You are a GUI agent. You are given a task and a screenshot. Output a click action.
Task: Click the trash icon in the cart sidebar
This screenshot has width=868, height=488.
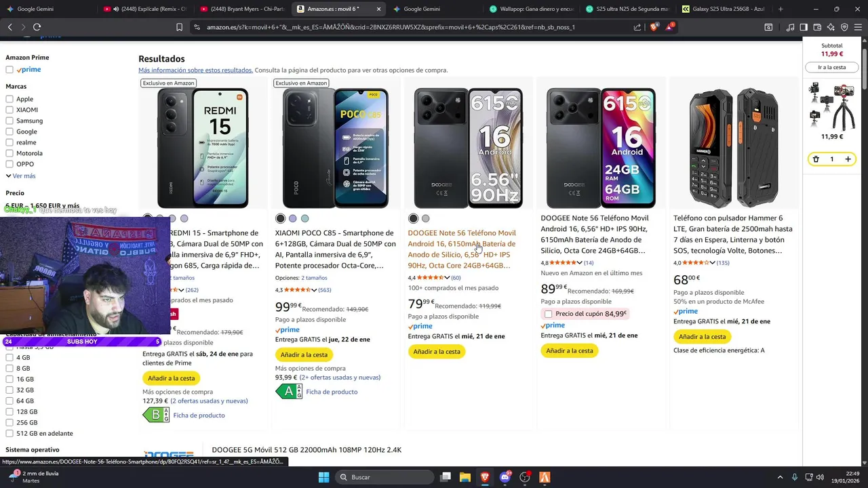coord(816,159)
